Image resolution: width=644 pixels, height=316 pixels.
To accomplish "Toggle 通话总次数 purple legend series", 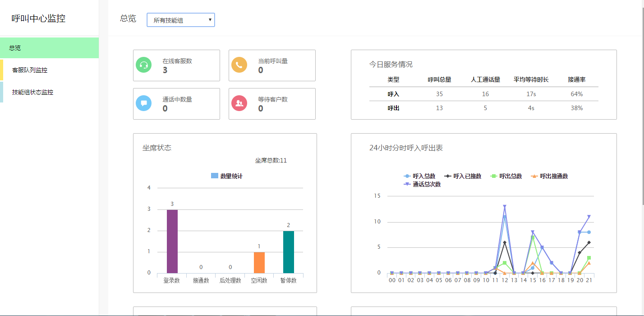I will [422, 184].
